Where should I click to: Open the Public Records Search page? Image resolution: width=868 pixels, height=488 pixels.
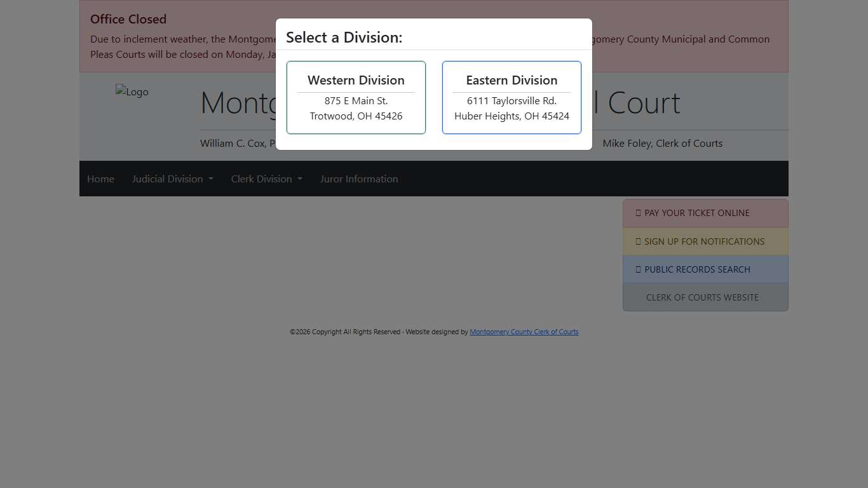[x=697, y=269]
